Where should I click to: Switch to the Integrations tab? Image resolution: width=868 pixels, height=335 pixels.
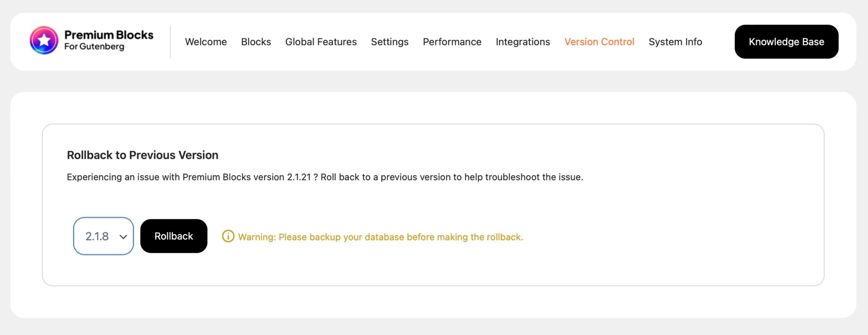click(523, 42)
